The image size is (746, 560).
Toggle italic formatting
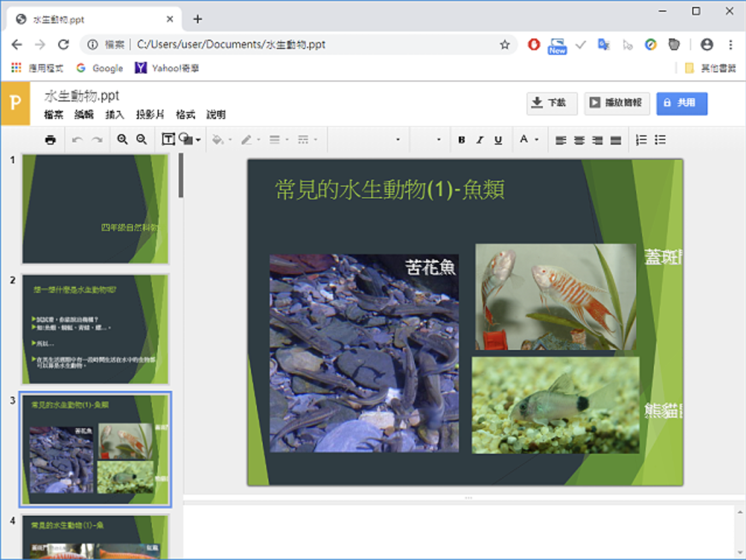click(x=479, y=139)
